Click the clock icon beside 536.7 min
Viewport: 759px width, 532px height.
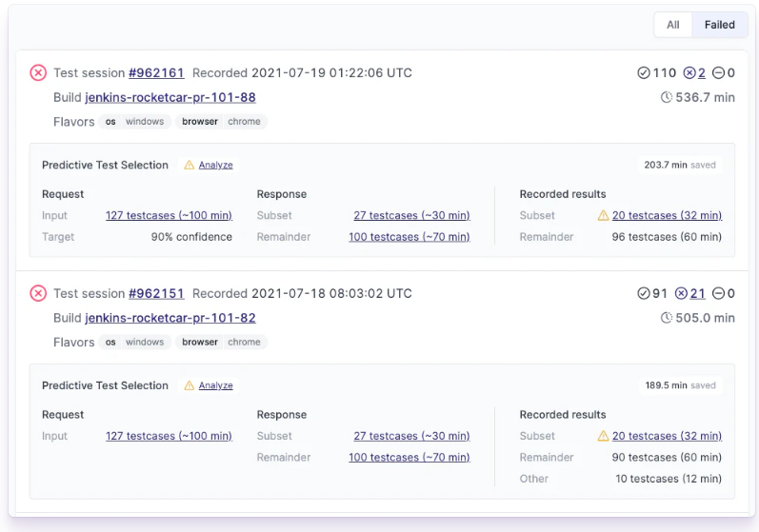click(667, 97)
